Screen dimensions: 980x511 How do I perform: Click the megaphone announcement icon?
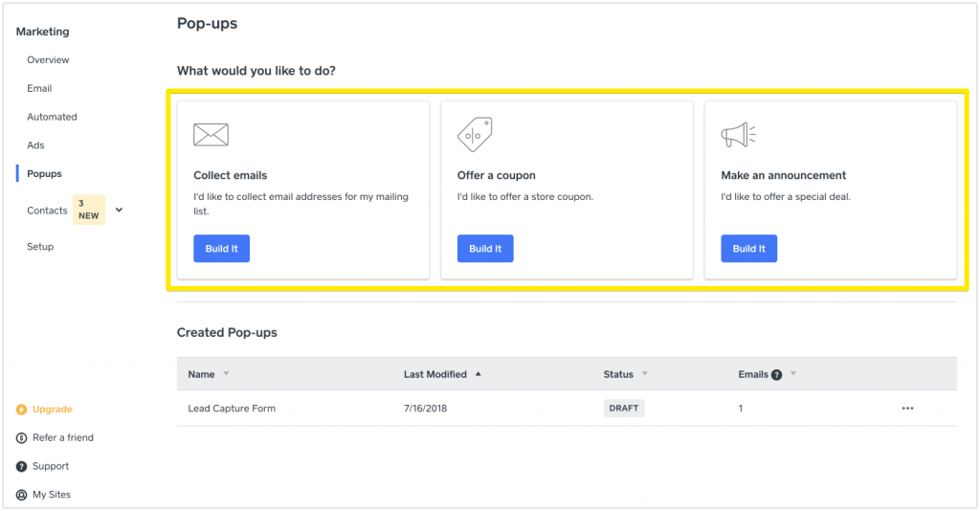click(738, 135)
